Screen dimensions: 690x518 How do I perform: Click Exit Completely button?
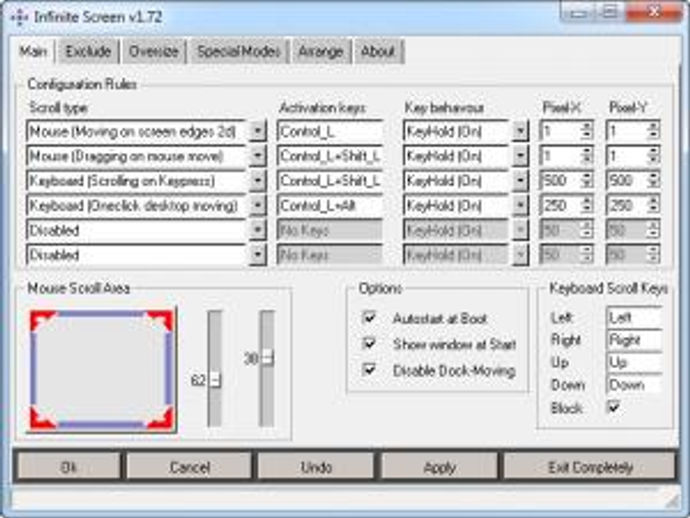[x=590, y=467]
